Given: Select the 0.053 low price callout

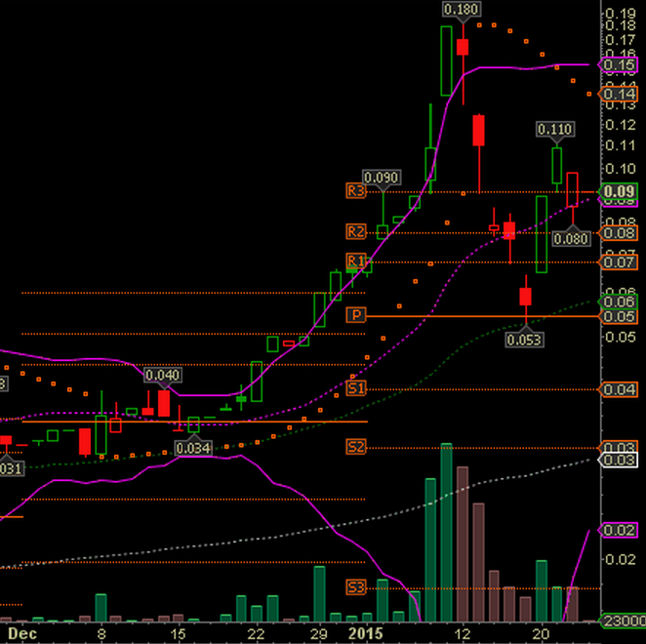Looking at the screenshot, I should point(524,340).
